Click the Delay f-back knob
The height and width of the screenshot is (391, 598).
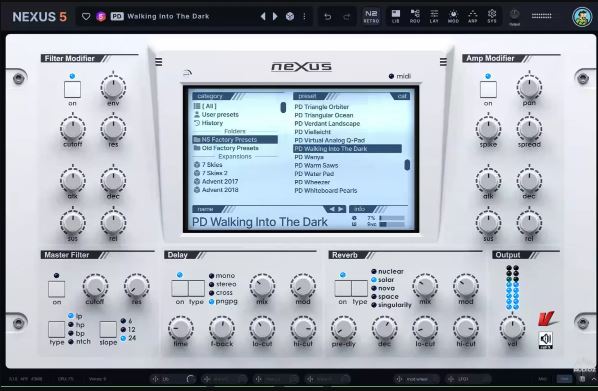pyautogui.click(x=222, y=328)
